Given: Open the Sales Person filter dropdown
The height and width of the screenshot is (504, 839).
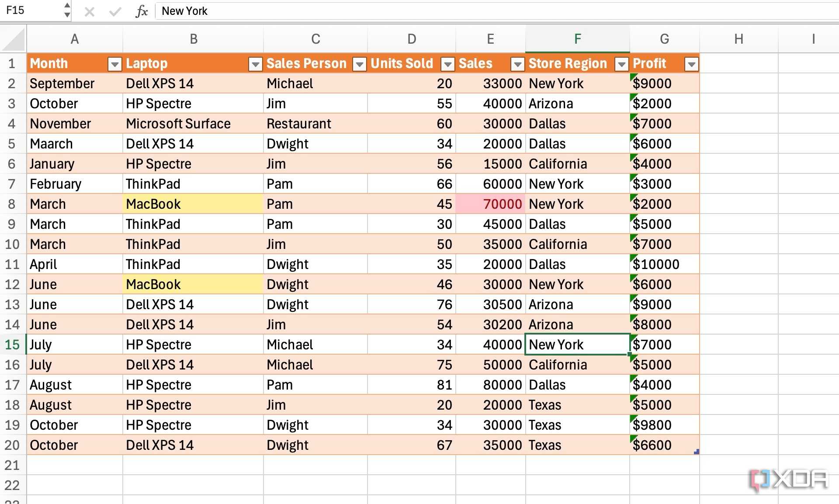Looking at the screenshot, I should [359, 65].
